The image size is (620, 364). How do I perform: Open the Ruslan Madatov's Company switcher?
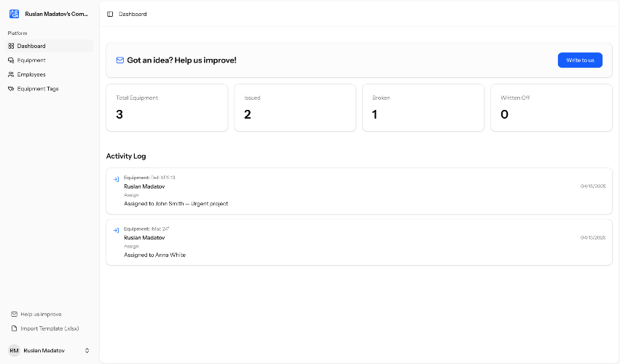[49, 14]
